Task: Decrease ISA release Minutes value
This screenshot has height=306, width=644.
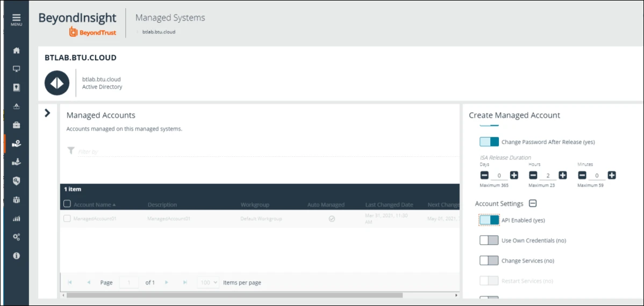Action: coord(582,176)
